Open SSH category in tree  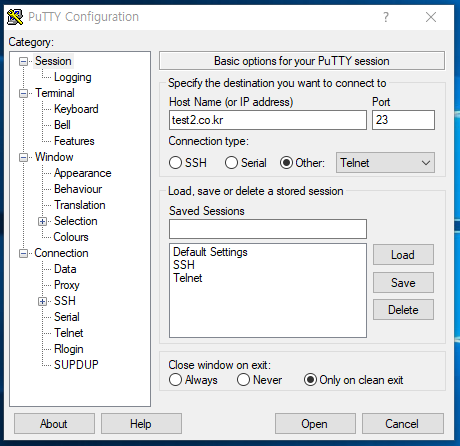click(x=65, y=301)
